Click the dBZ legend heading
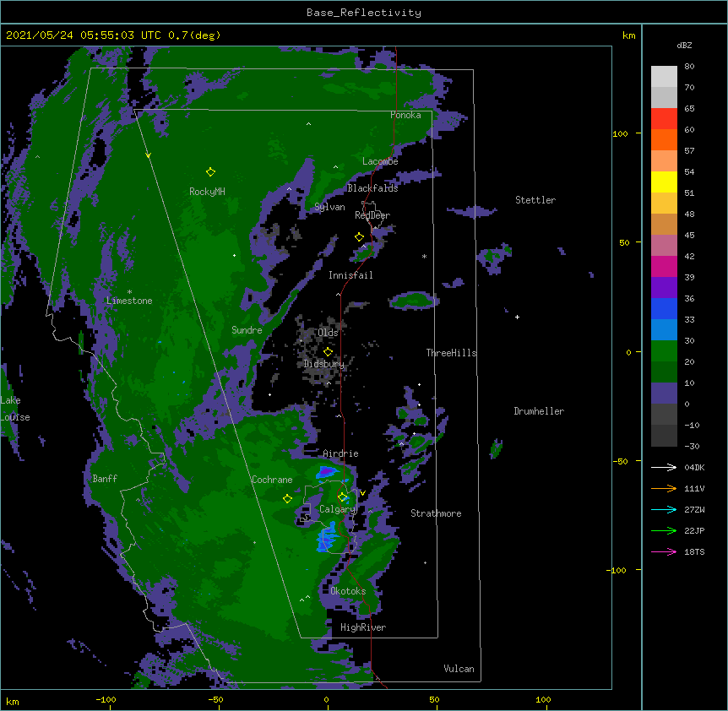 pyautogui.click(x=684, y=45)
